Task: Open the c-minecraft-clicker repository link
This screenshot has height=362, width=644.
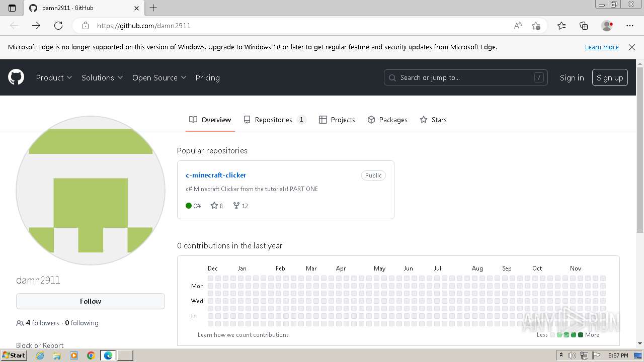Action: [216, 175]
